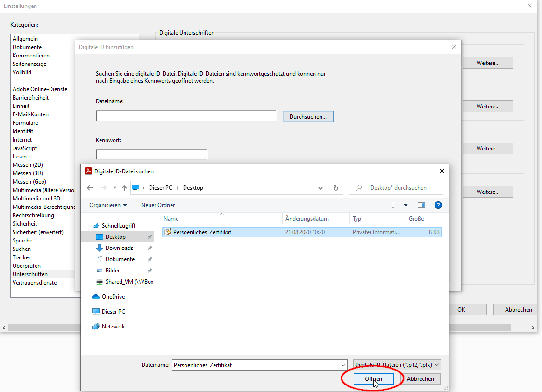Open OneDrive in navigation pane

pos(113,297)
